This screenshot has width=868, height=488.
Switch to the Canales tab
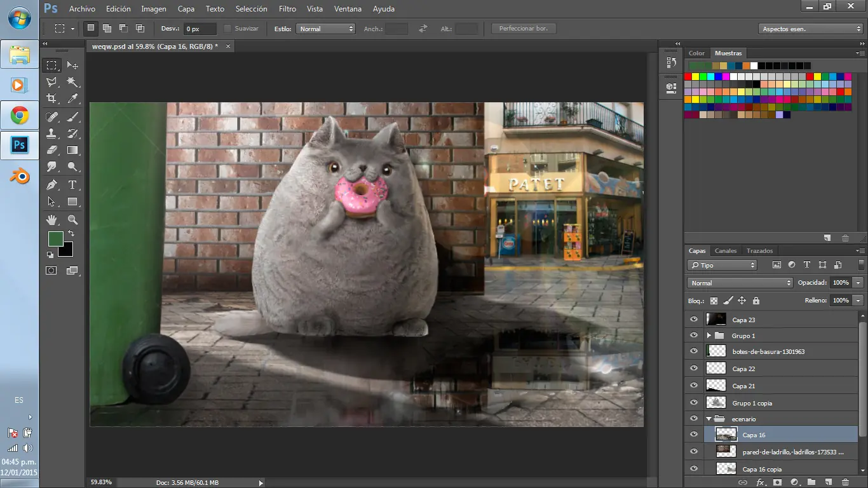[725, 250]
